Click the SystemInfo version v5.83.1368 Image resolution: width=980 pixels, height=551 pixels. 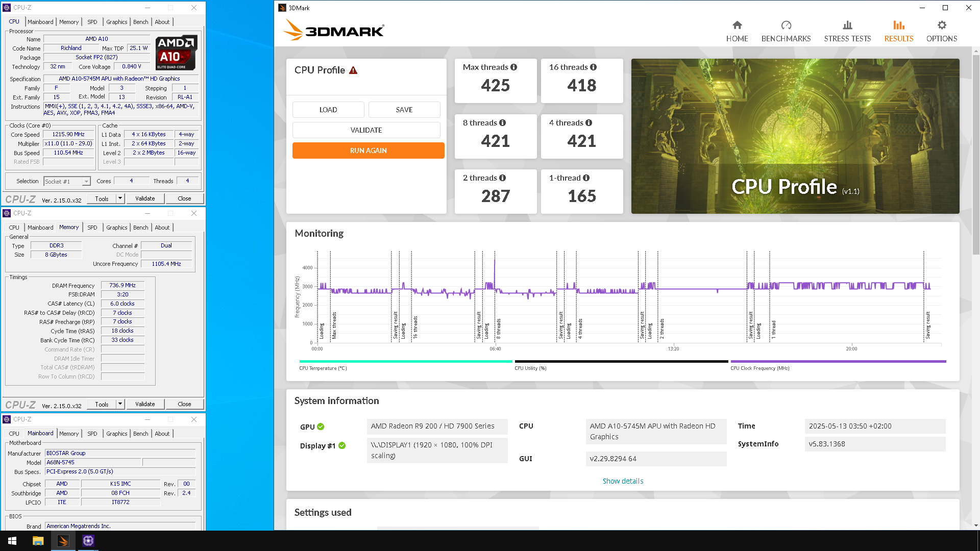pos(875,444)
